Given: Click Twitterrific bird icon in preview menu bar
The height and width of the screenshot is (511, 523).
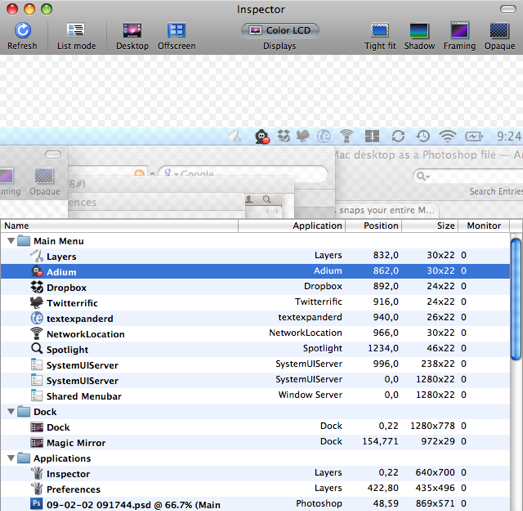Looking at the screenshot, I should (x=303, y=136).
